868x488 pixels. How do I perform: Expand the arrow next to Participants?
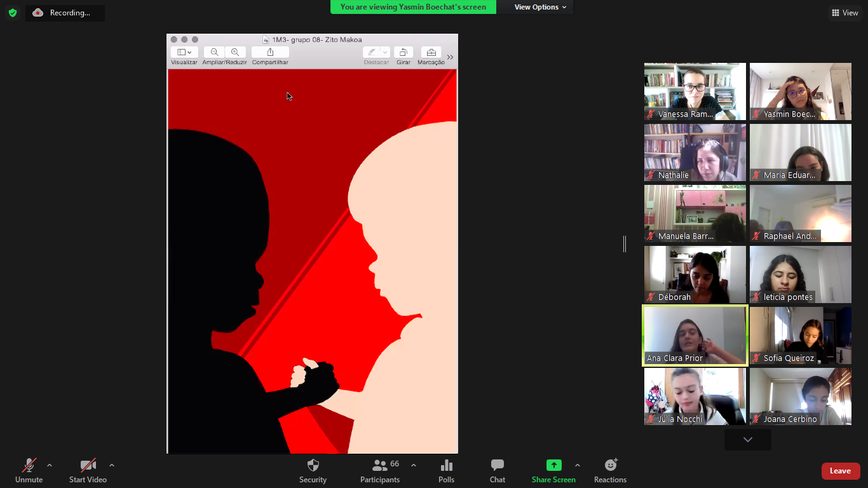pos(414,465)
